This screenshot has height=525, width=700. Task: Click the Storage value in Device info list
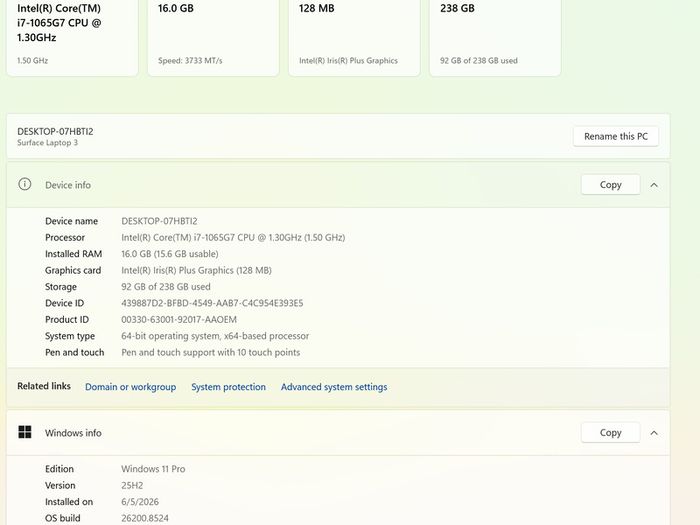pyautogui.click(x=166, y=287)
